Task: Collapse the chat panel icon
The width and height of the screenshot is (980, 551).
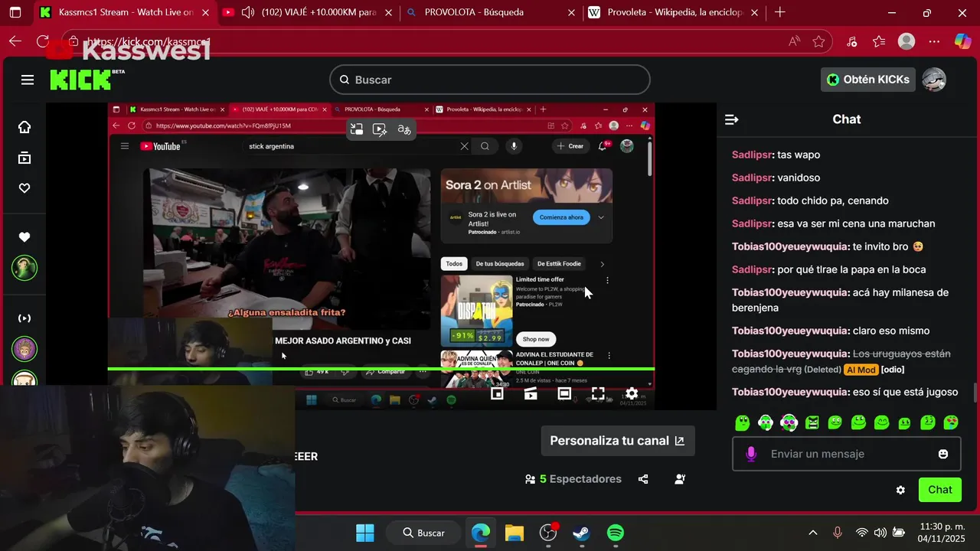Action: click(731, 119)
